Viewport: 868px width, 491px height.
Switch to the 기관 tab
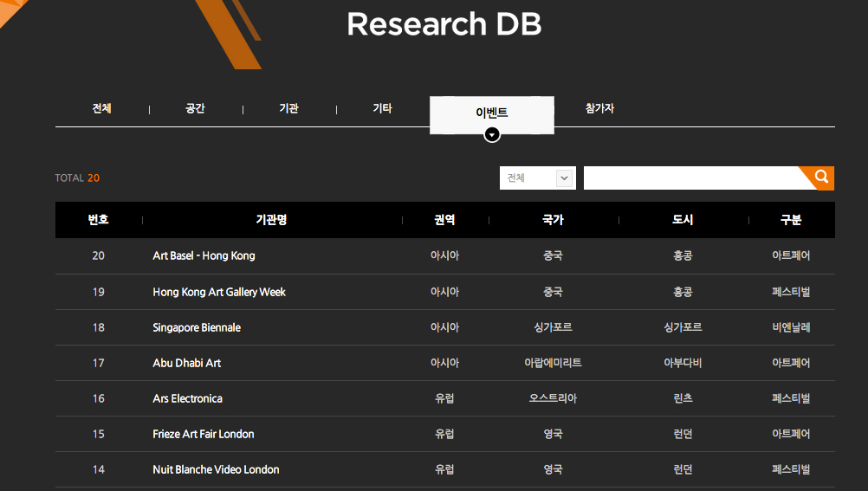coord(289,108)
